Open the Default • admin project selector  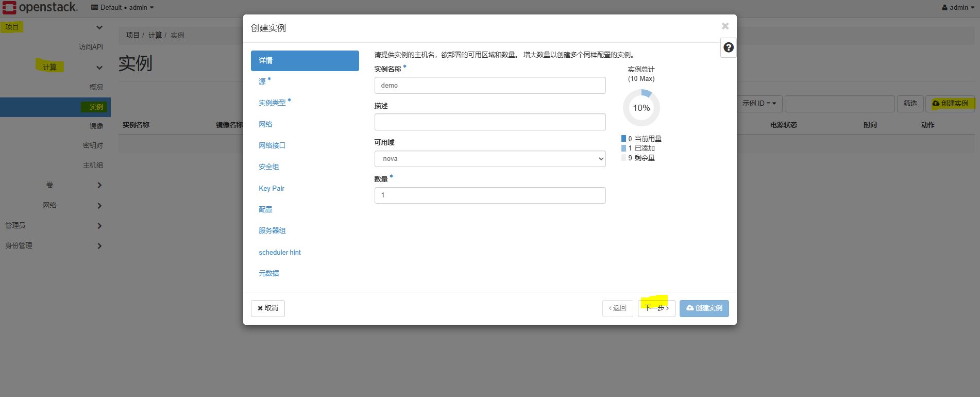click(x=123, y=7)
